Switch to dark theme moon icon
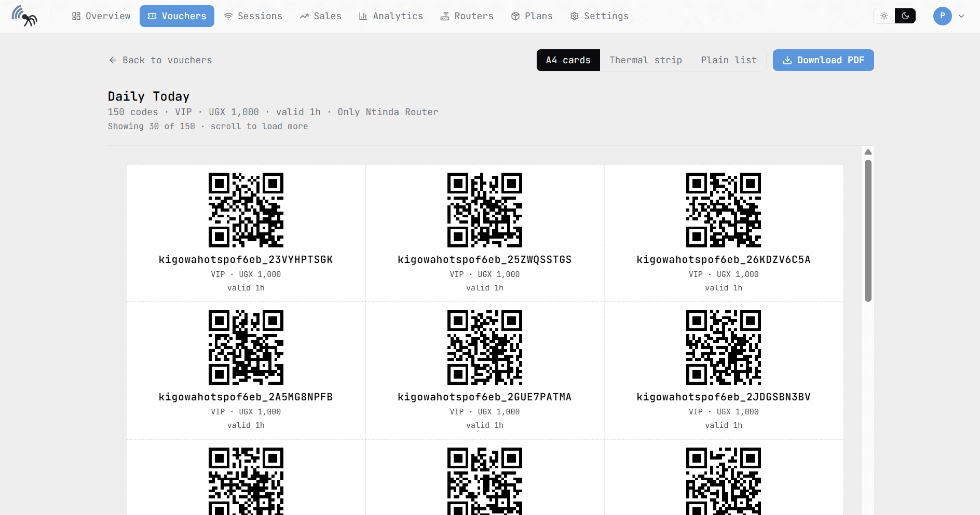The width and height of the screenshot is (980, 515). coord(905,16)
